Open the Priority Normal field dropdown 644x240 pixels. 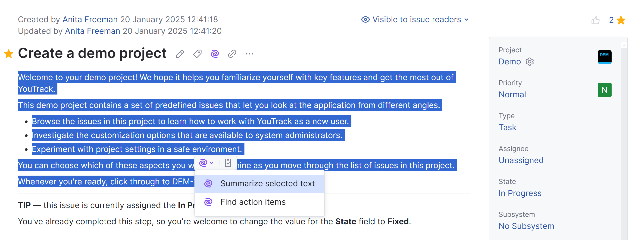(x=512, y=94)
